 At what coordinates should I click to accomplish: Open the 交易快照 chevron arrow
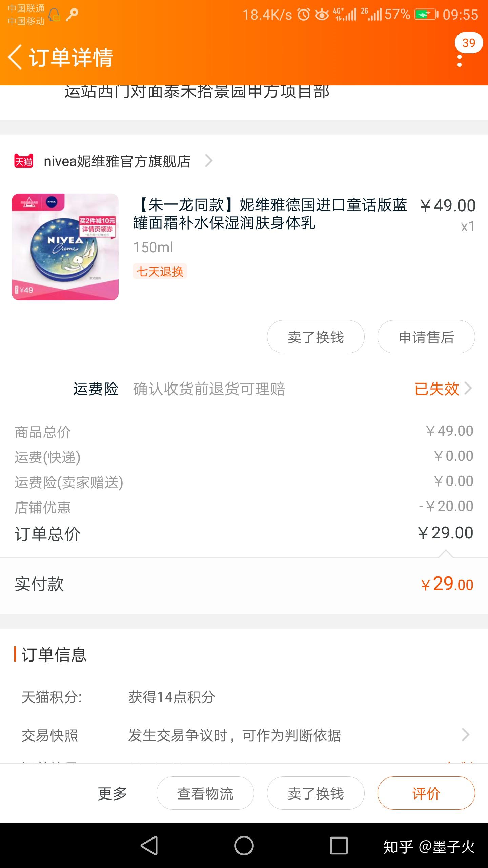(466, 735)
